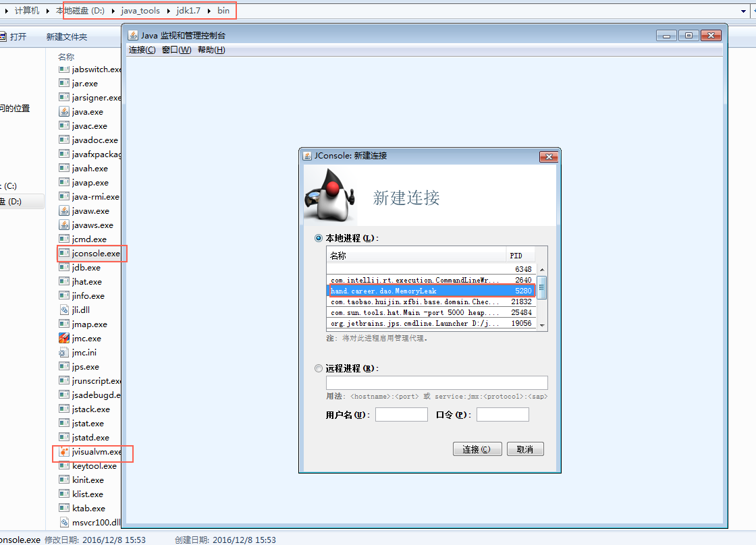Screen dimensions: 756x545
Task: Click the process list scrollbar thumb
Action: pyautogui.click(x=542, y=288)
